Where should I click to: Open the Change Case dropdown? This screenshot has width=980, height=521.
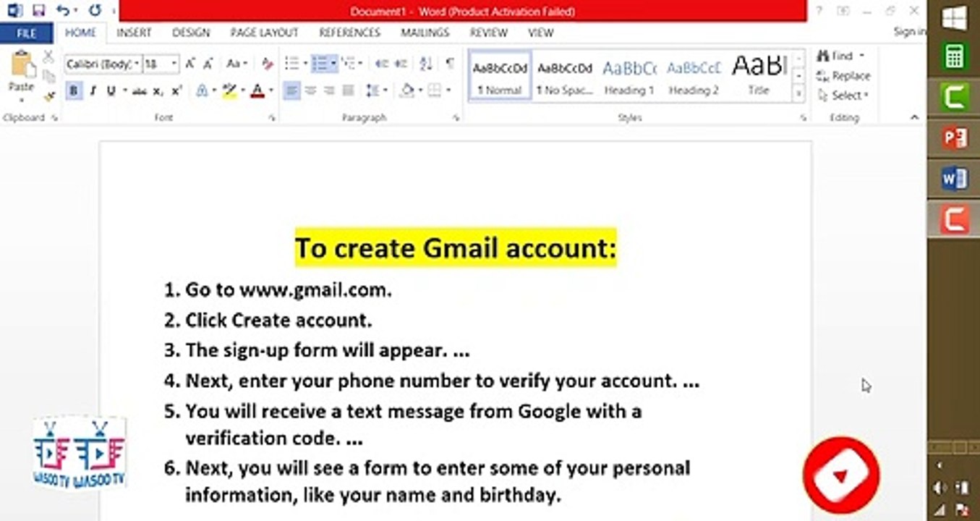coord(237,64)
